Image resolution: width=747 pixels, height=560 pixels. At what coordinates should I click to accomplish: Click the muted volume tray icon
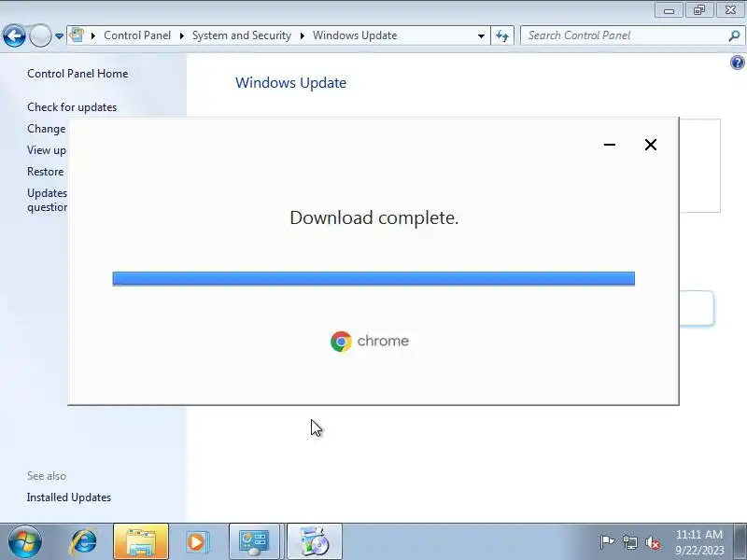pos(652,542)
